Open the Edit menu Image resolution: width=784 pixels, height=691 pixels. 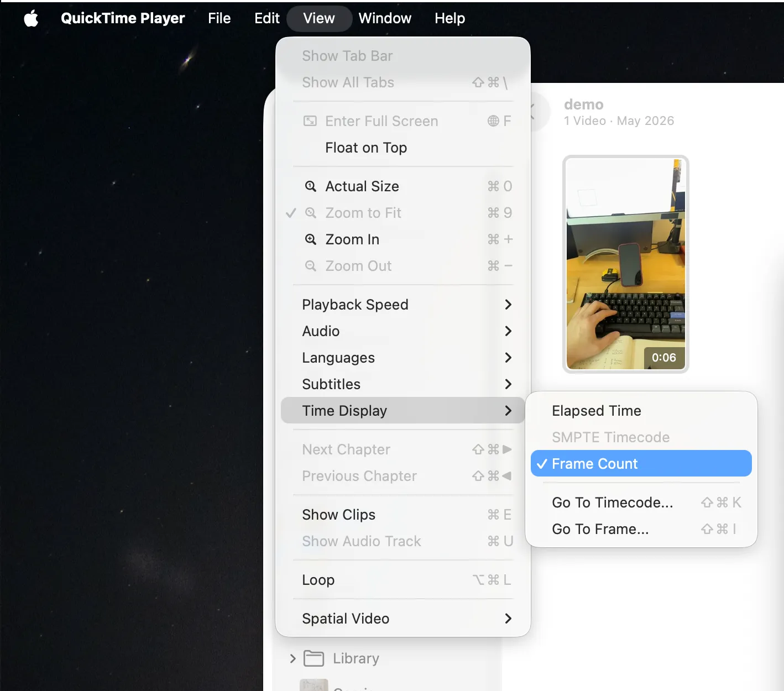pyautogui.click(x=267, y=18)
